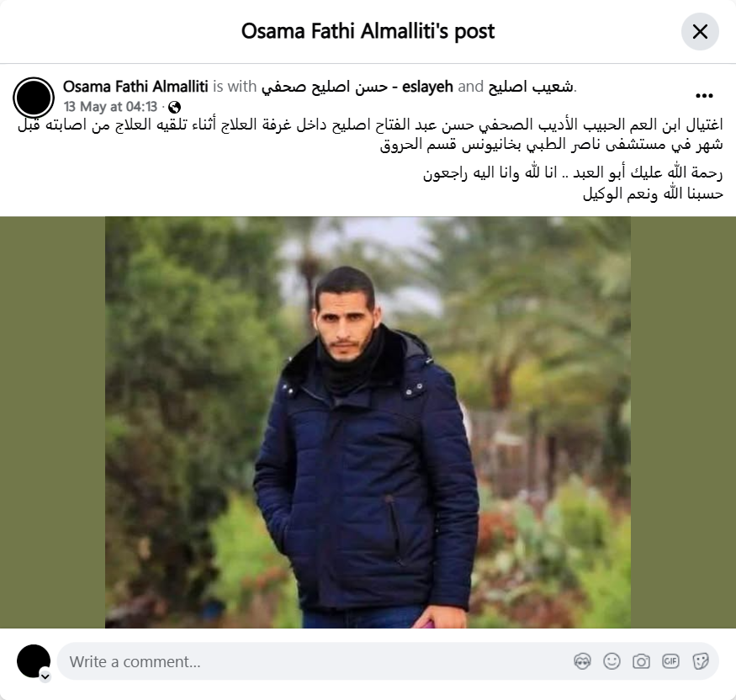The width and height of the screenshot is (736, 700).
Task: Open the avatar sticker picker in comment box
Action: 583,661
